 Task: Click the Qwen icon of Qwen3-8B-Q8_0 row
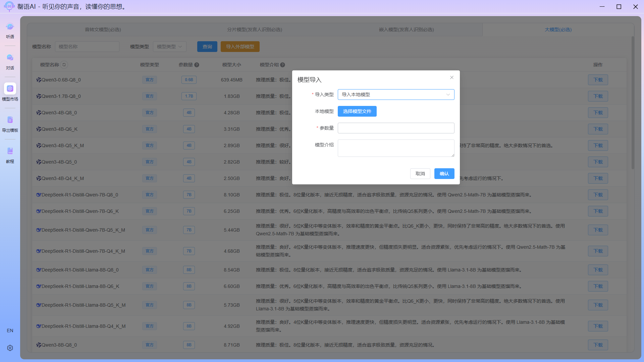[x=39, y=345]
